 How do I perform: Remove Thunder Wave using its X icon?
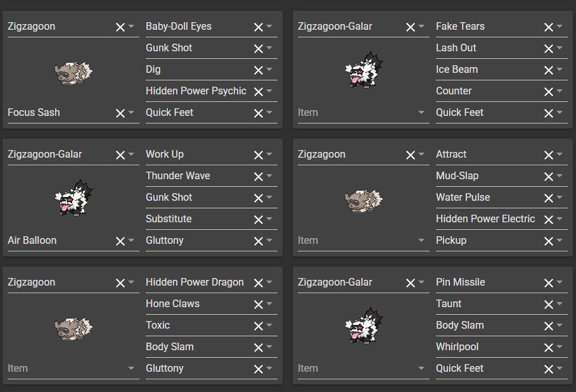tap(259, 176)
